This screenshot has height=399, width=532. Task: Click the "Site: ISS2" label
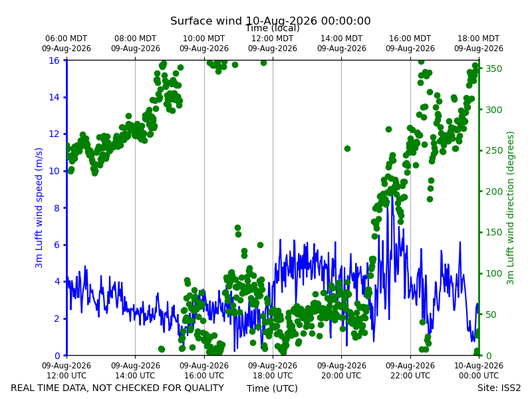[x=499, y=388]
